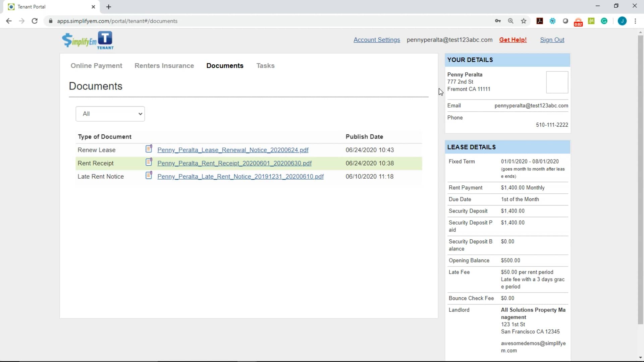Open the document icon beside the Lease Renewal PDF
Screen dimensions: 644x362
point(149,148)
